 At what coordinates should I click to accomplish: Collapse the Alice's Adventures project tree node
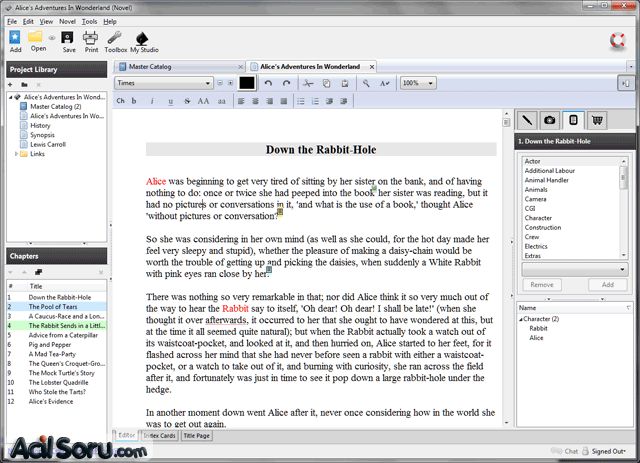[x=11, y=97]
